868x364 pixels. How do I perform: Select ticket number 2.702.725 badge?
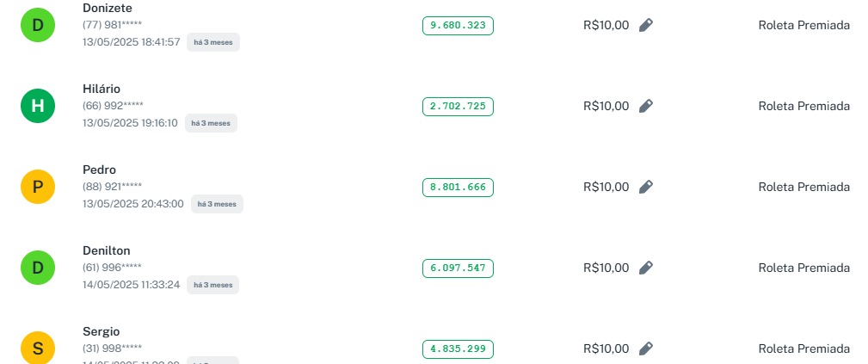[458, 107]
